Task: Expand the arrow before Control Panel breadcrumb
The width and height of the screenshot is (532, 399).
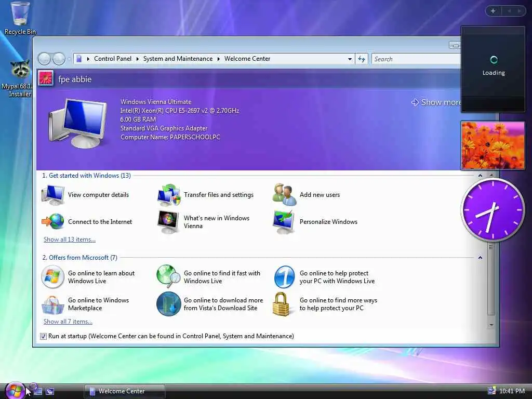Action: point(88,59)
